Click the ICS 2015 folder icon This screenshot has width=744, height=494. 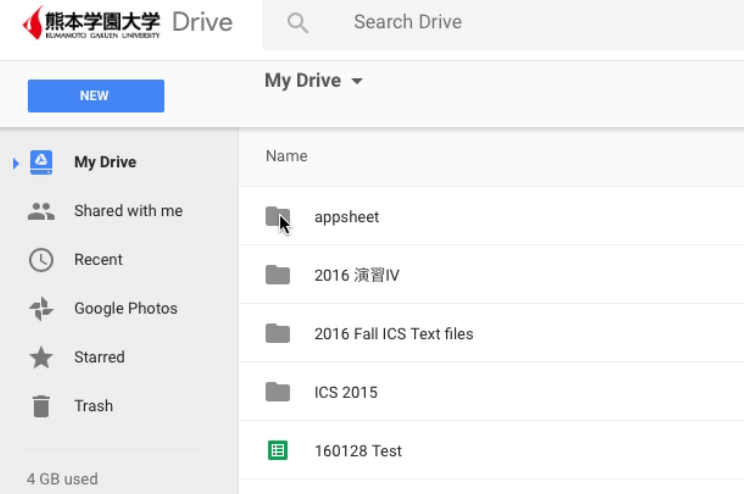coord(277,392)
